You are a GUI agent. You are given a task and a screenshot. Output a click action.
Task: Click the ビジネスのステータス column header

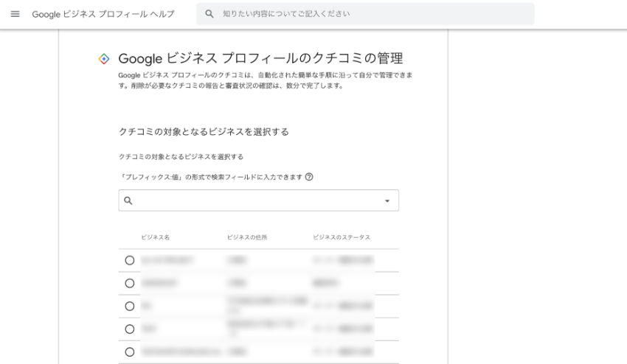[341, 237]
